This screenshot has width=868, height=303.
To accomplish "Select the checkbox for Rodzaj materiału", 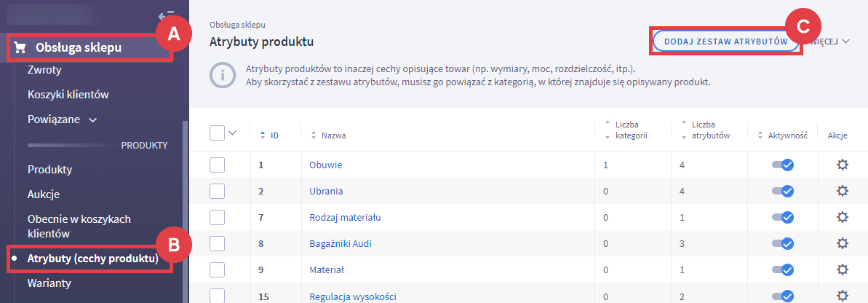I will click(218, 217).
